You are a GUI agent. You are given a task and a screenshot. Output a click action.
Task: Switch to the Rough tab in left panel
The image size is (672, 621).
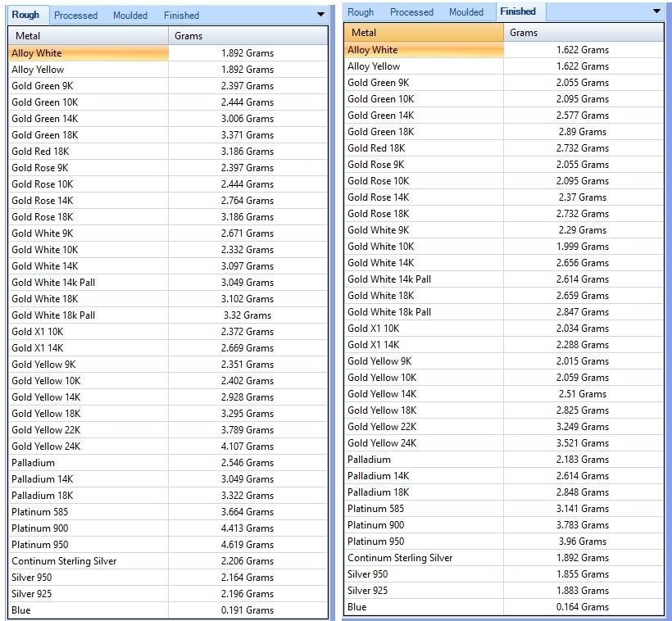pyautogui.click(x=25, y=15)
